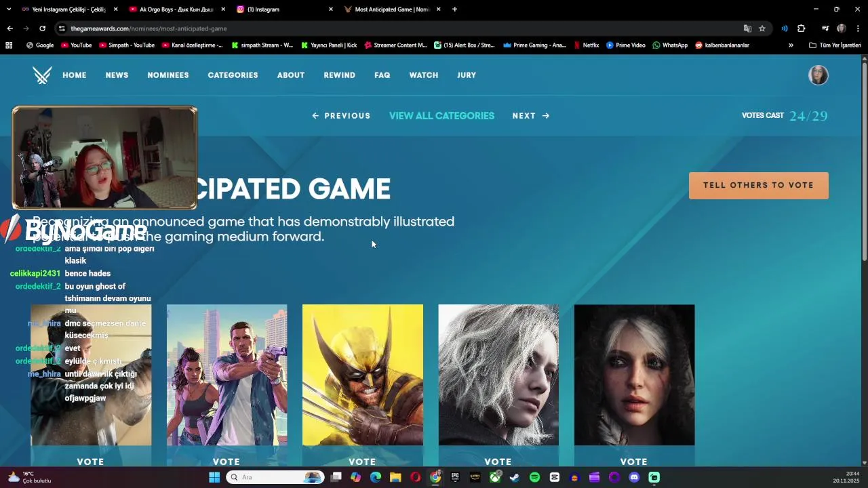Image resolution: width=868 pixels, height=488 pixels.
Task: Open WATCH in site navigation
Action: tap(424, 75)
